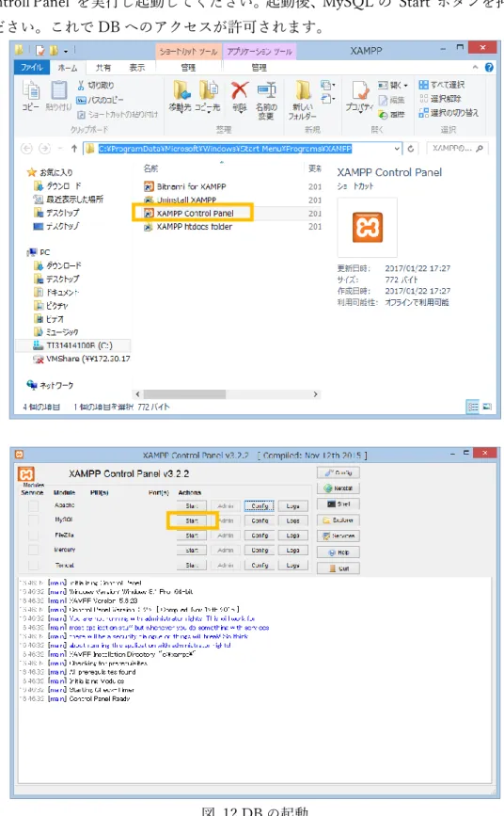Expand the address bar history dropdown
504x816 pixels.
pos(397,149)
